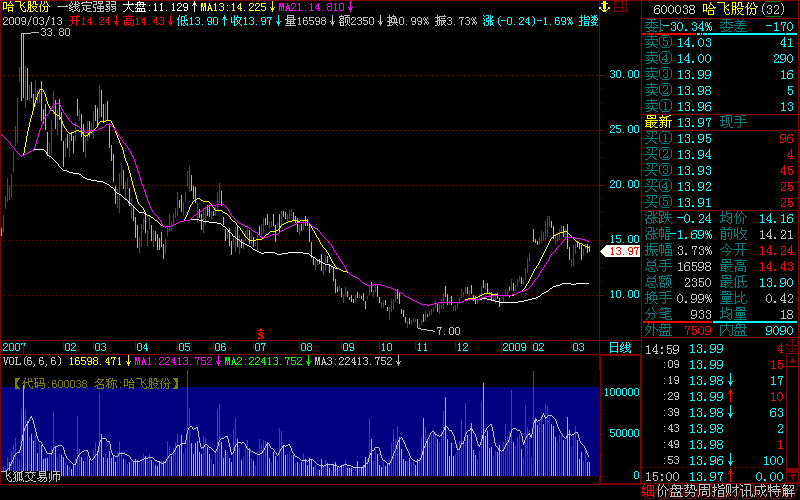
Task: Click the 买③ 13.93 order row
Action: pyautogui.click(x=719, y=170)
